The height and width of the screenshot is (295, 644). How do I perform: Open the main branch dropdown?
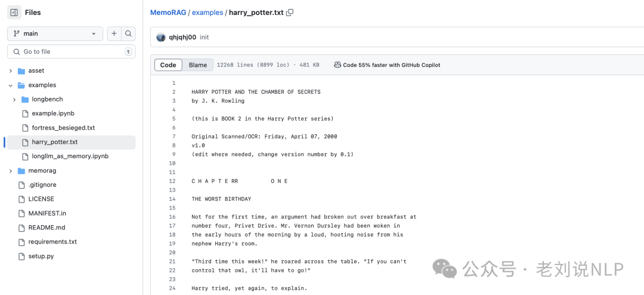point(55,33)
